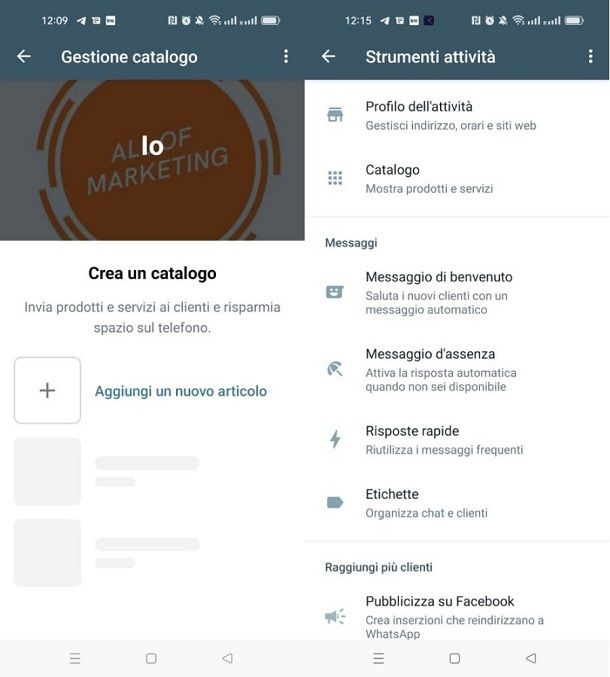Tap the Messaggio di benvenuto smiley icon

click(x=335, y=292)
